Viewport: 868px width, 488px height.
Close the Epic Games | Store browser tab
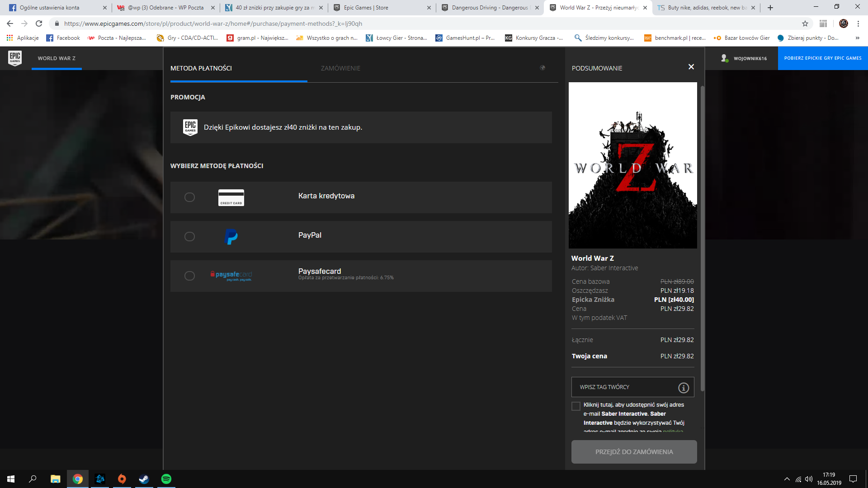[429, 8]
